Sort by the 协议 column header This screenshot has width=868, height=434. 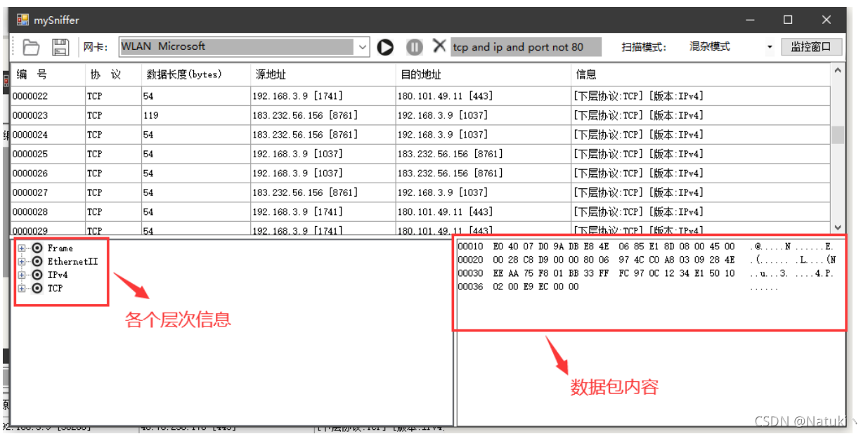[x=112, y=74]
